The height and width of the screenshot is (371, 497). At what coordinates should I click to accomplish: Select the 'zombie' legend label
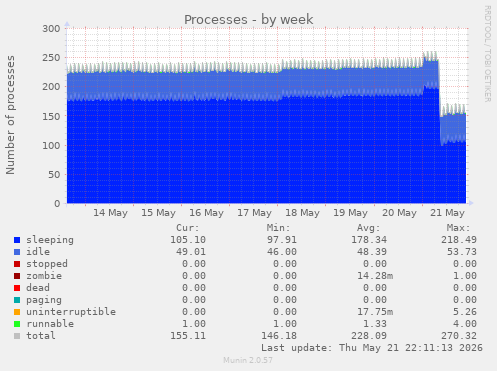point(44,276)
